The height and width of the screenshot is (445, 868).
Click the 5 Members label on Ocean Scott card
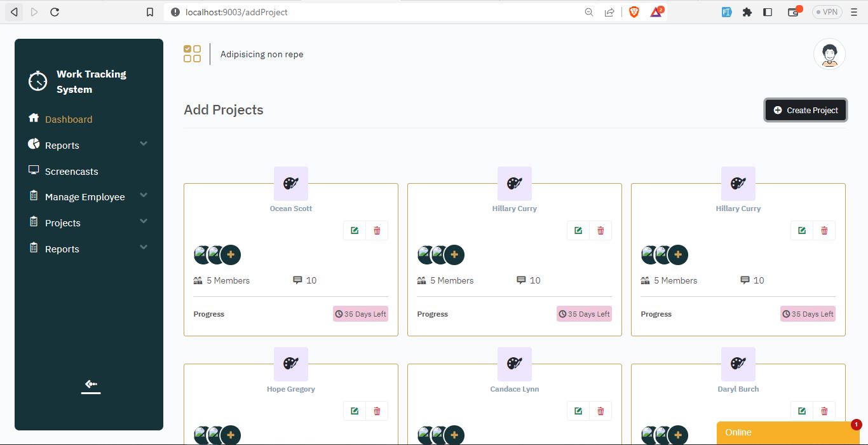228,280
